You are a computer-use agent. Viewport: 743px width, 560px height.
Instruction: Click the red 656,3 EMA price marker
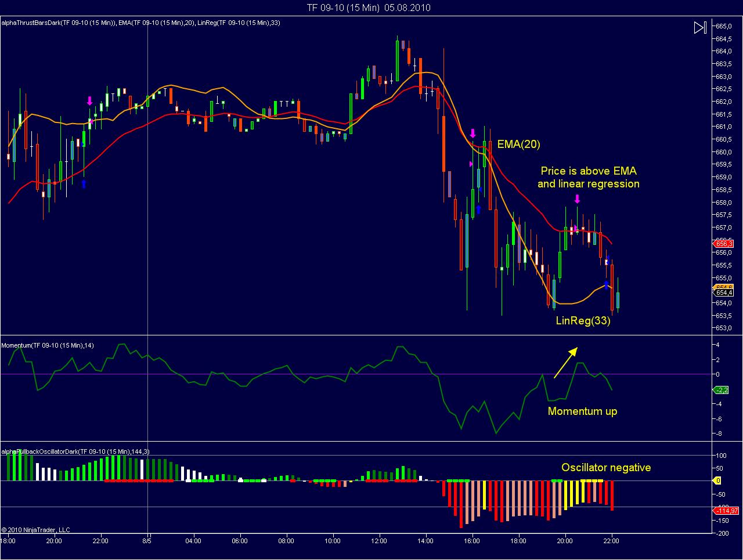(x=722, y=244)
